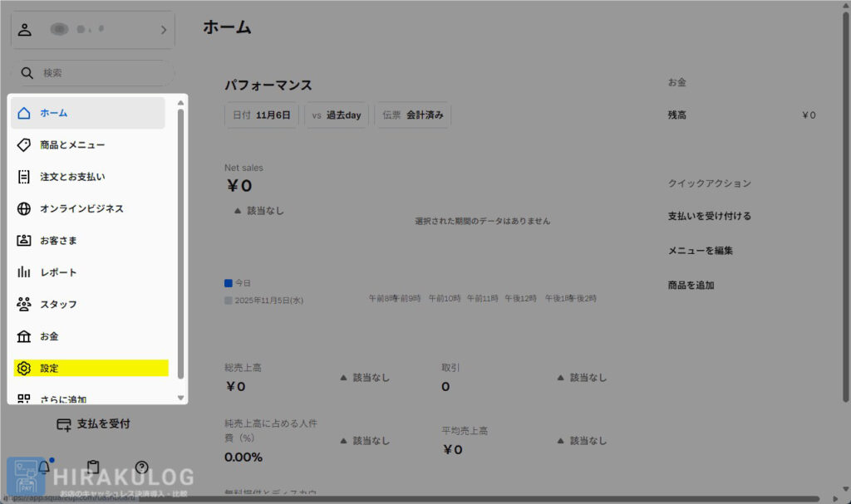Click the 支払いを受け付ける quick action link
This screenshot has width=851, height=504.
[x=709, y=216]
